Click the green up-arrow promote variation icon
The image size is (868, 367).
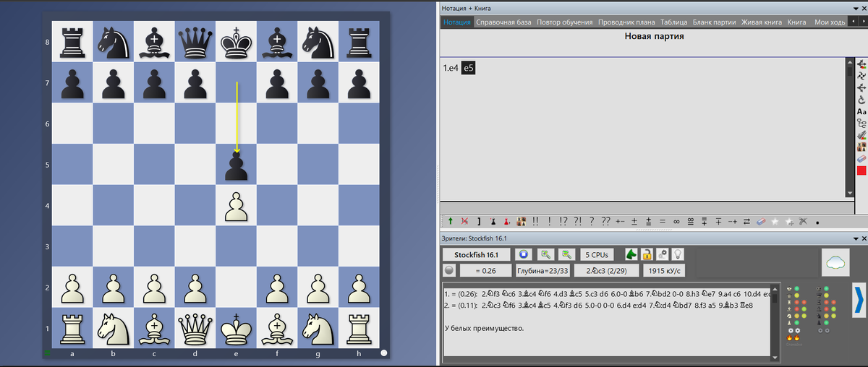click(x=450, y=221)
